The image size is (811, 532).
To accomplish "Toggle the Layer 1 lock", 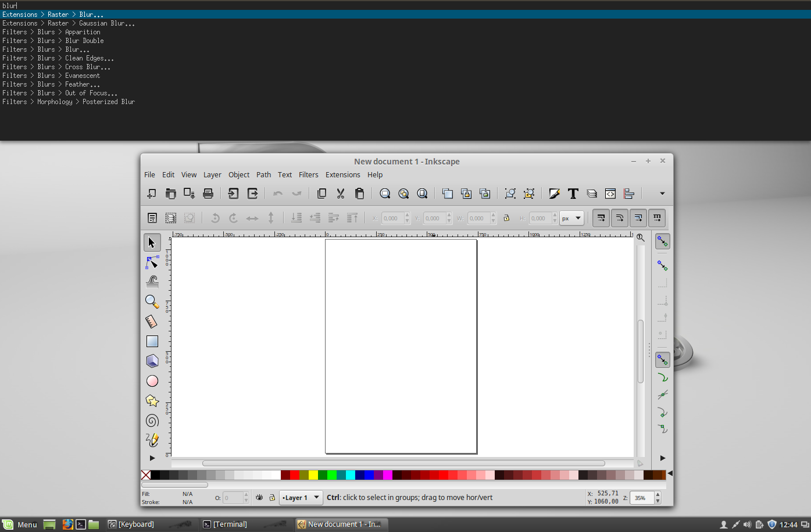I will point(272,498).
